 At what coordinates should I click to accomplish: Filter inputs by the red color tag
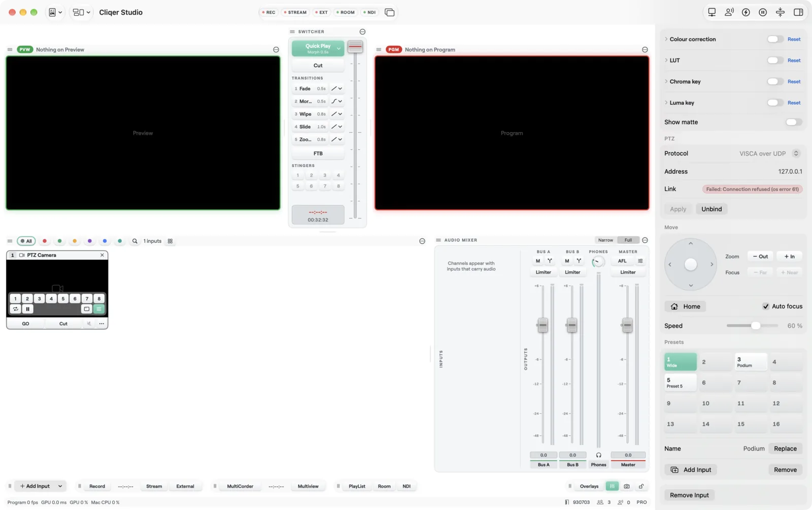[45, 241]
